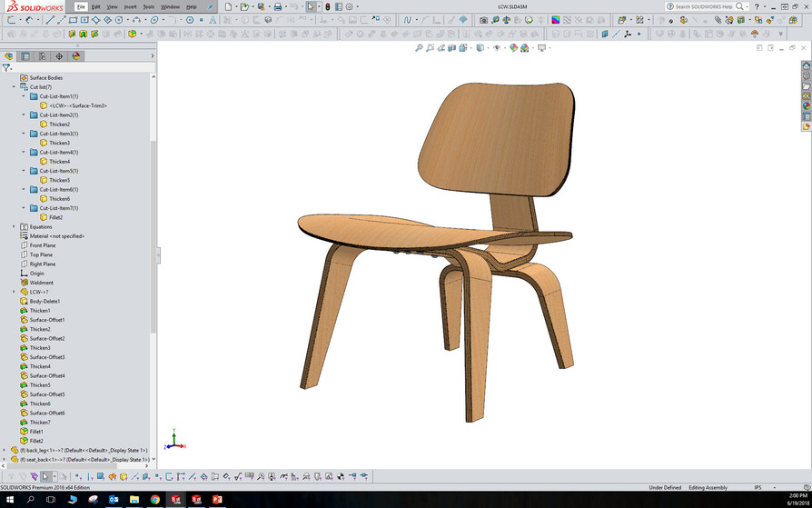Viewport: 812px width, 508px height.
Task: Click the Appearances sphere icon in task pane
Action: coord(807,106)
